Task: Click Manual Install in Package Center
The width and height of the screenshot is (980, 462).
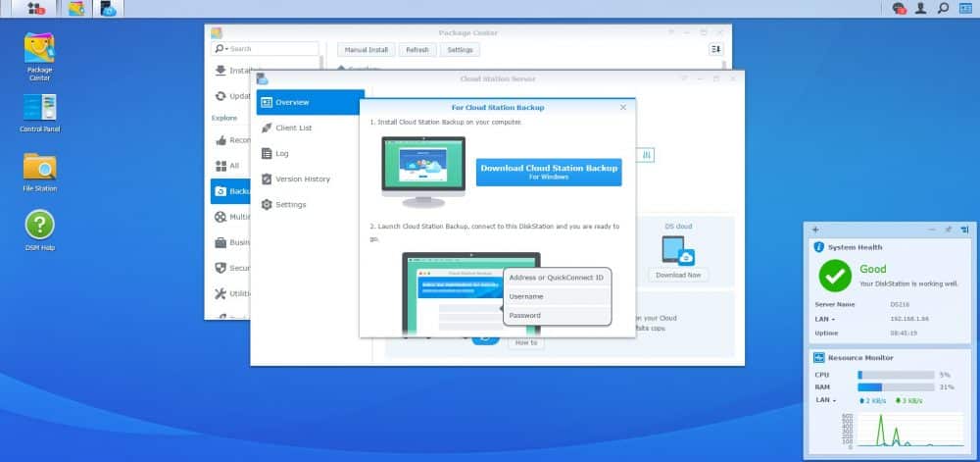Action: pos(367,50)
